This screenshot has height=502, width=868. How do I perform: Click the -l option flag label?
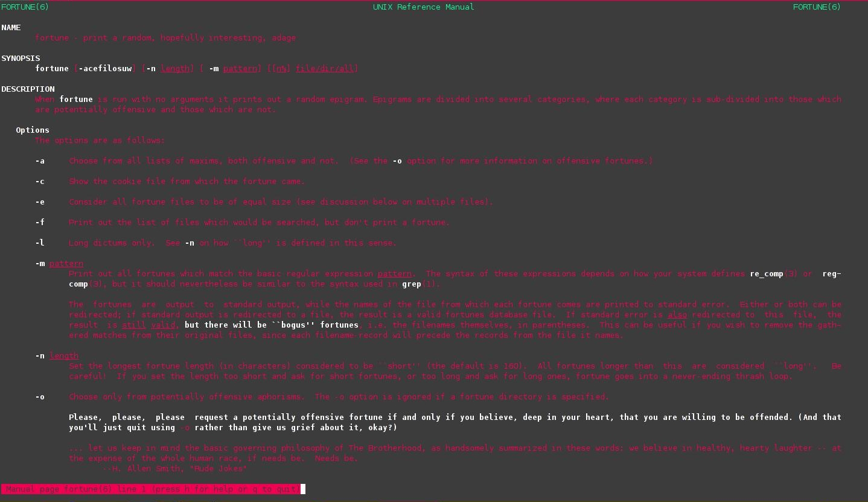pos(40,243)
